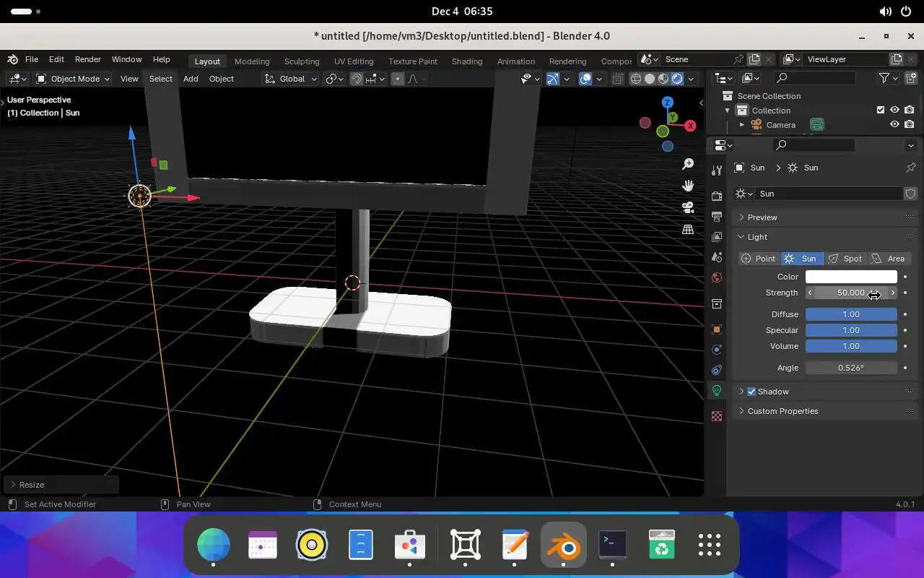
Task: Select wireframe viewport shading
Action: pyautogui.click(x=636, y=79)
